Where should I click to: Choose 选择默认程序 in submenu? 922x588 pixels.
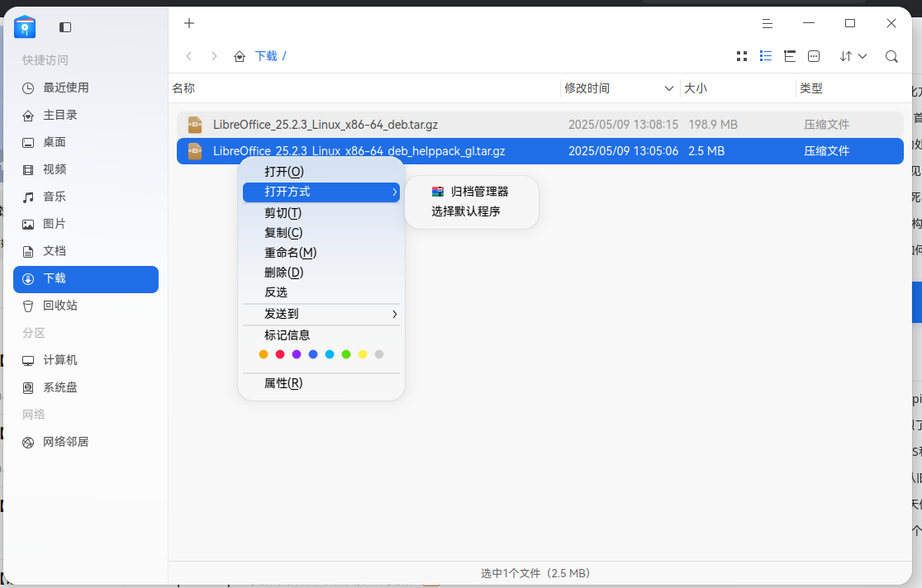point(472,211)
